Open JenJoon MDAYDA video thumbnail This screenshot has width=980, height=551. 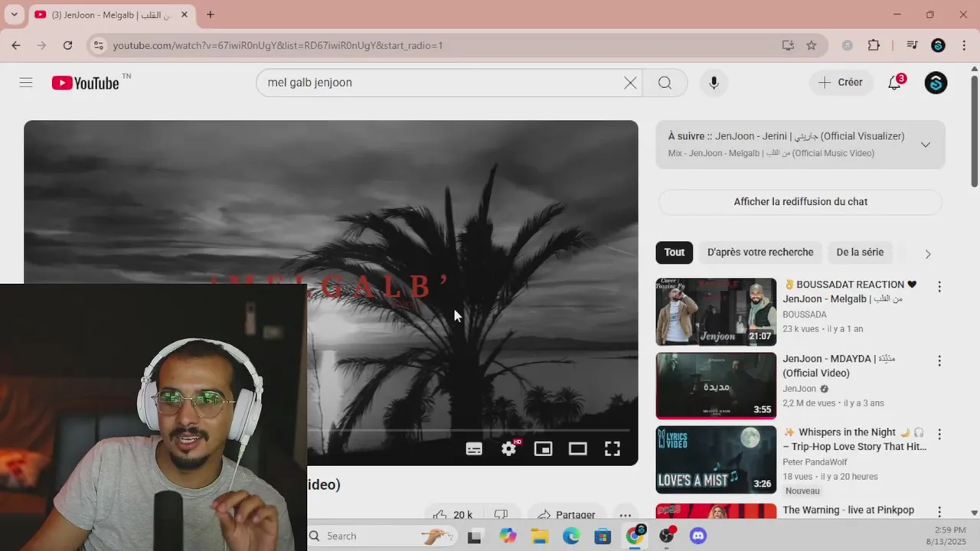[x=716, y=386]
